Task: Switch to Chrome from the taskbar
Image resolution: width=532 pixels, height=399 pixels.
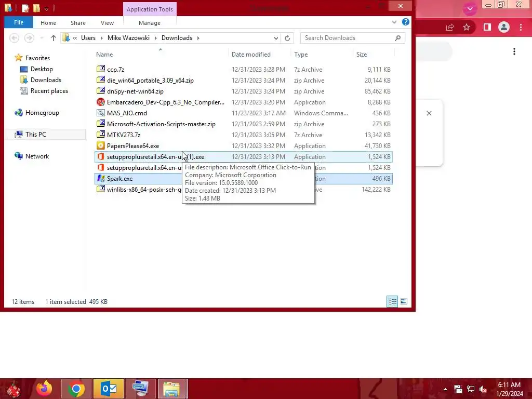Action: click(x=76, y=389)
